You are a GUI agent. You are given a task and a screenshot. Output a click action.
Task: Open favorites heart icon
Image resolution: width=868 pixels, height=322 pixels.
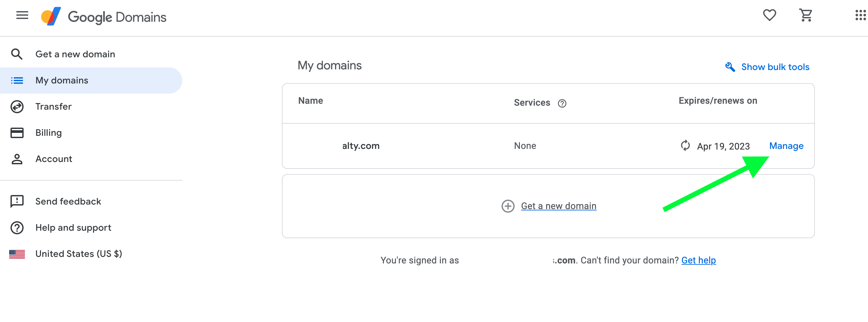coord(769,15)
